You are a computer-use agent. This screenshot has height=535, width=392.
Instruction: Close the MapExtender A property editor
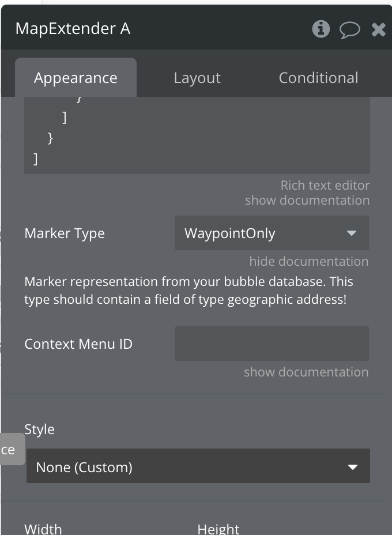378,29
